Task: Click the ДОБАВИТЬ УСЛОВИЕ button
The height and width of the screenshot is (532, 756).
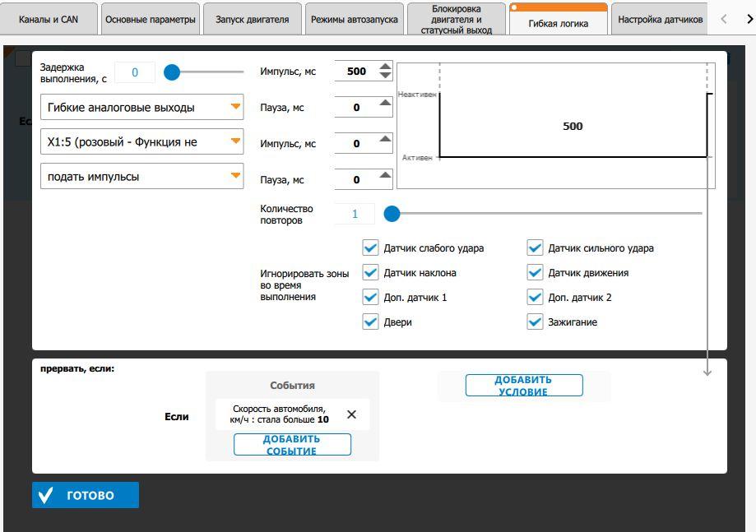Action: [524, 386]
